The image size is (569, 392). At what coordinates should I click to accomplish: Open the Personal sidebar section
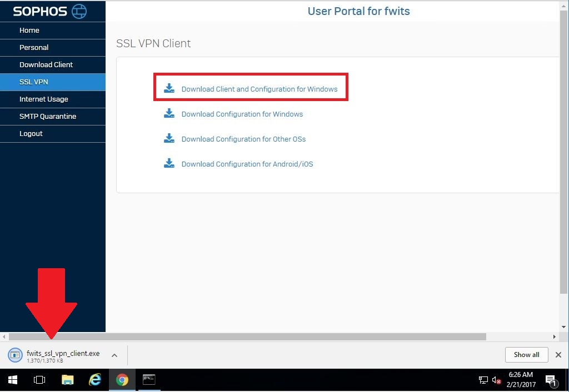click(x=53, y=48)
